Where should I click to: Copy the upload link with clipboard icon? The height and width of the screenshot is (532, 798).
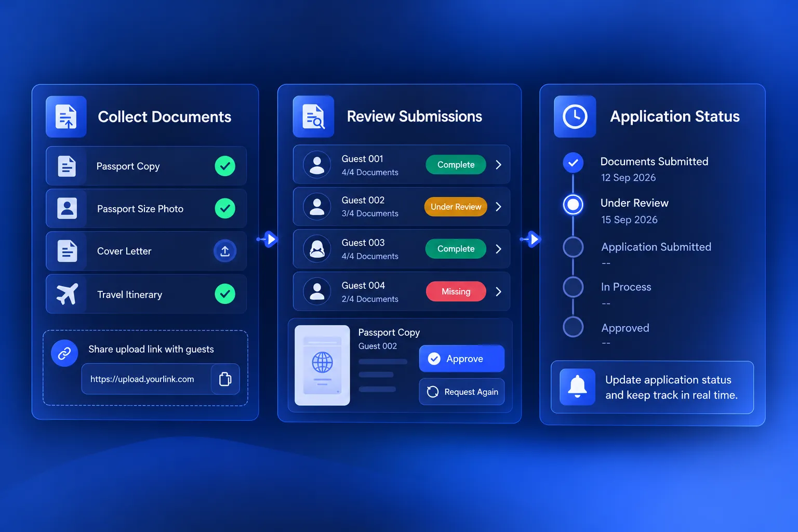[225, 379]
